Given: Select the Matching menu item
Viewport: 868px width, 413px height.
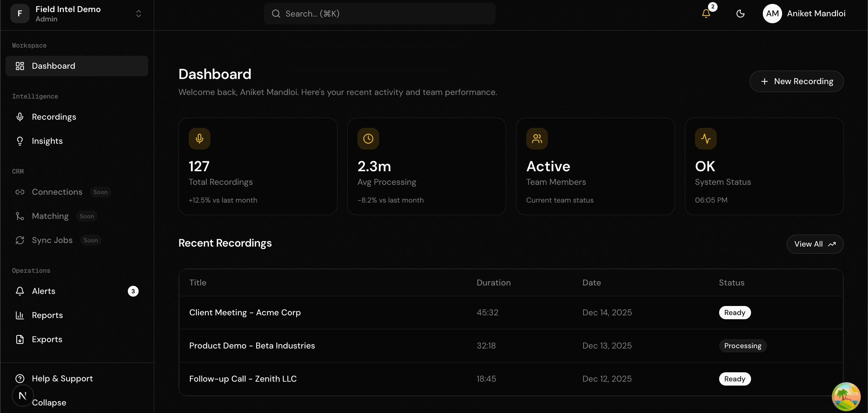Looking at the screenshot, I should tap(77, 216).
